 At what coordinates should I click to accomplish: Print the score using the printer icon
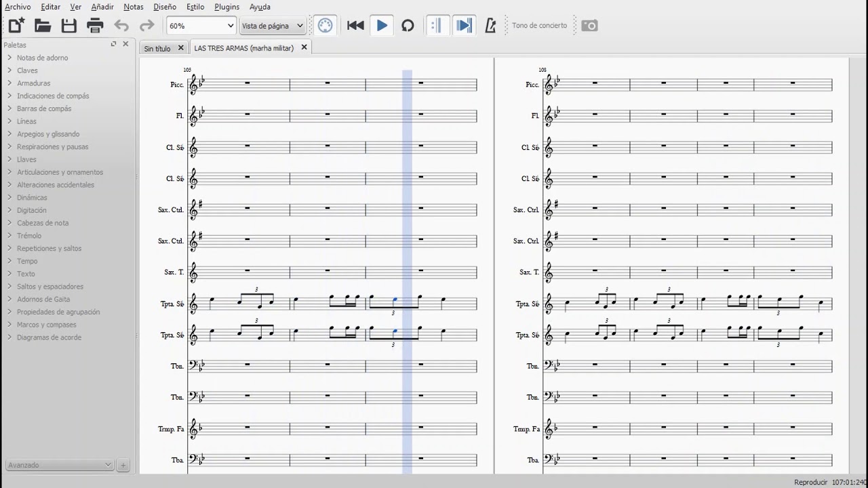[95, 26]
